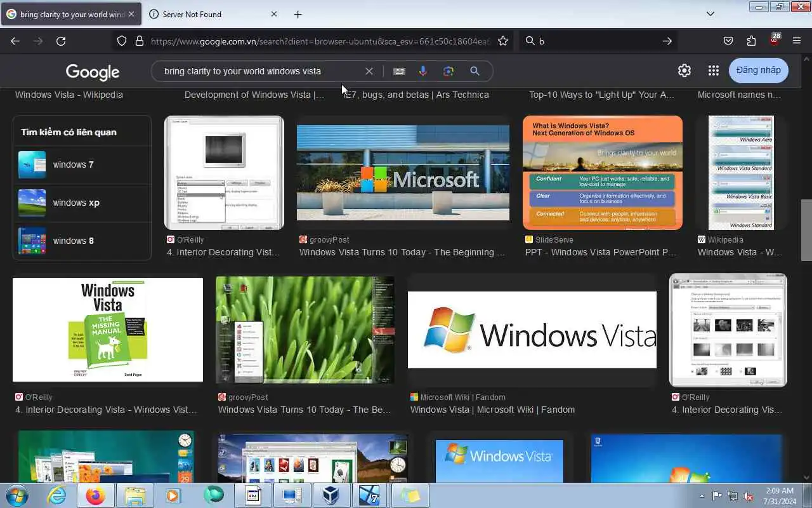Focus the browser URL address bar
This screenshot has height=508, width=812.
[320, 41]
